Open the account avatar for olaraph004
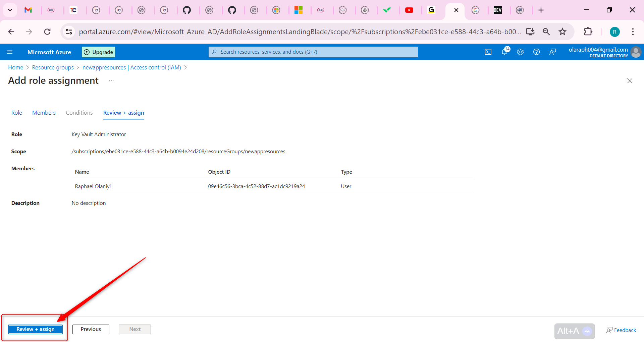The image size is (644, 342). coord(636,52)
